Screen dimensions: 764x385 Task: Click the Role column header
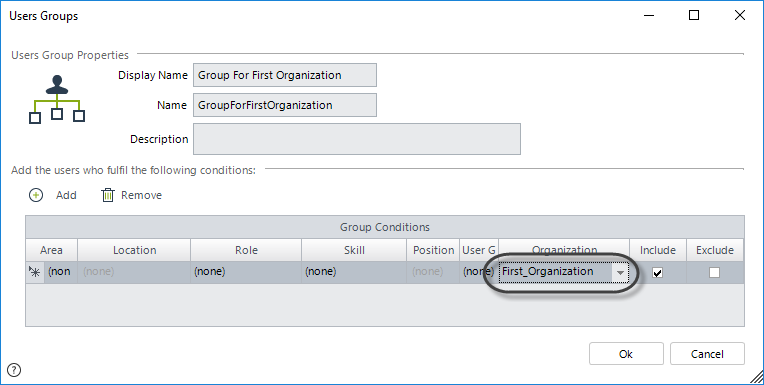coord(246,250)
